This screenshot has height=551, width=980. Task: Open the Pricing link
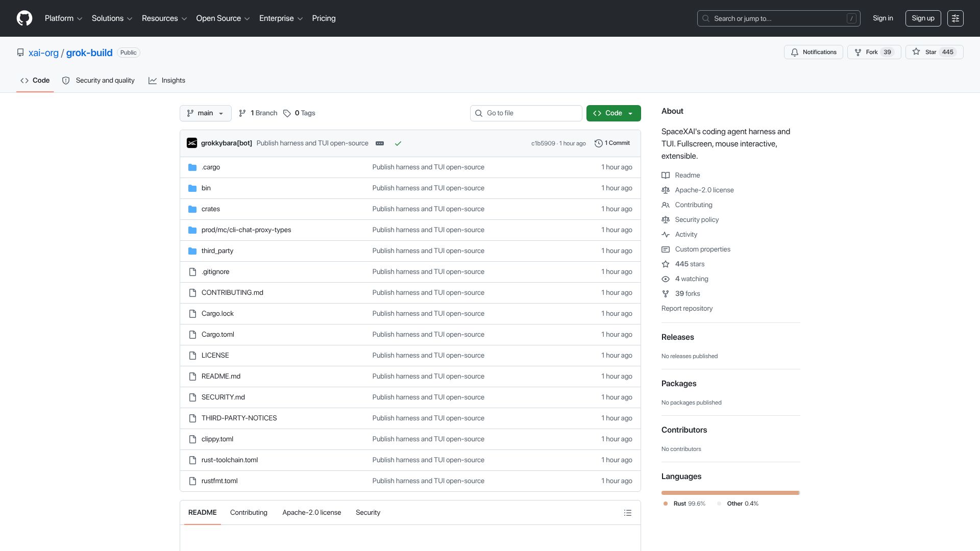click(324, 18)
